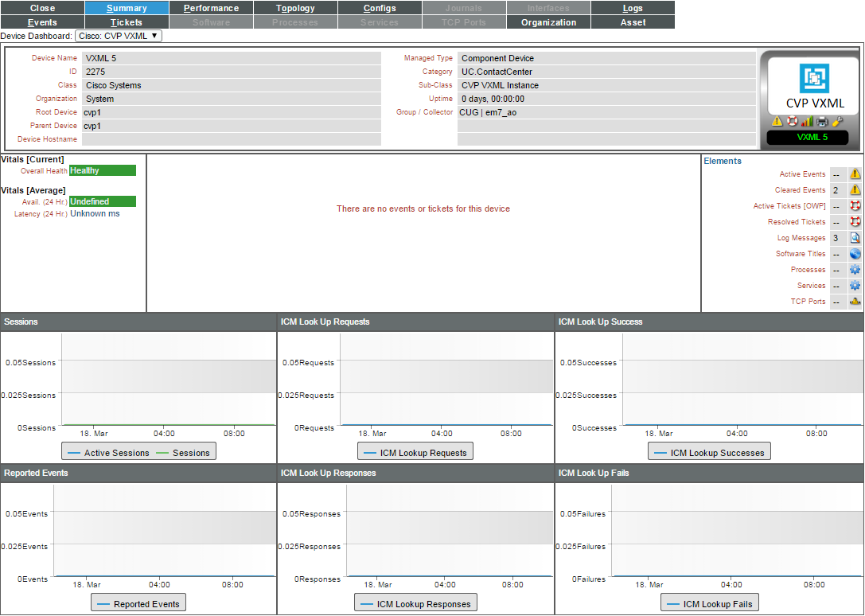Click the lifebuoy ticket icon under CVP VXML

[x=792, y=122]
